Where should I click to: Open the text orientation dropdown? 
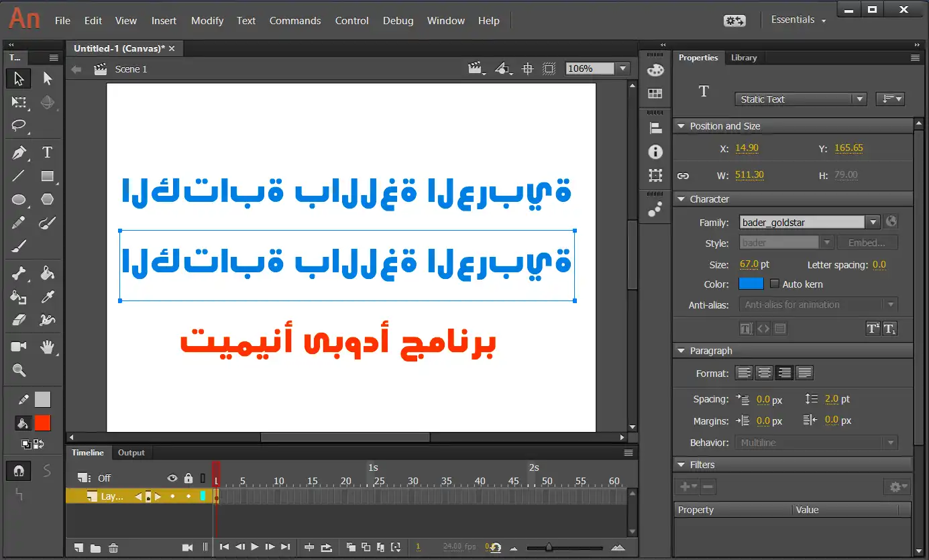tap(890, 99)
